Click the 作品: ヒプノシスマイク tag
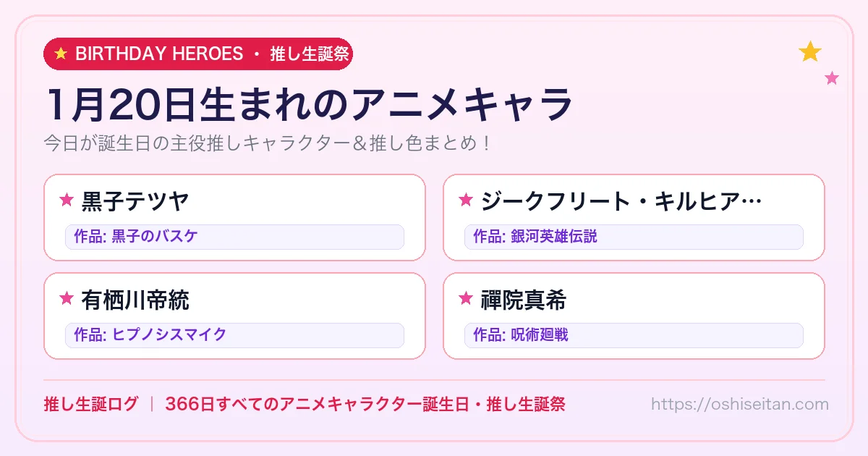868x456 pixels. [x=234, y=335]
